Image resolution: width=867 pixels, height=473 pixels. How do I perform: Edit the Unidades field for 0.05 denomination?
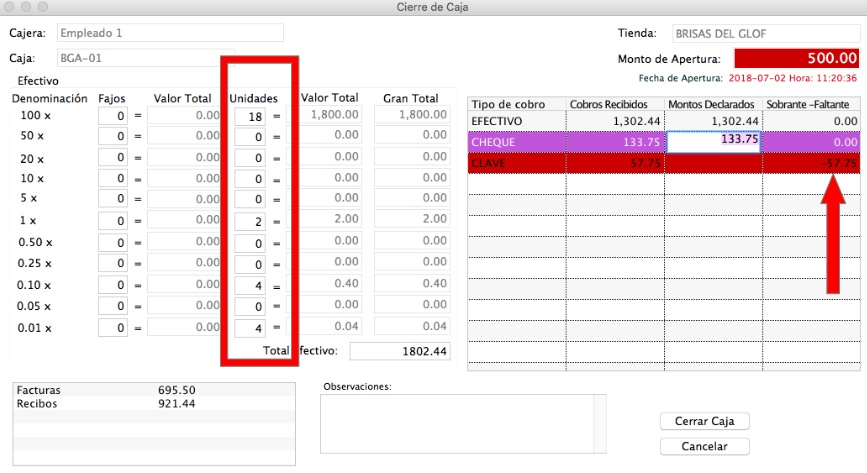[x=249, y=306]
